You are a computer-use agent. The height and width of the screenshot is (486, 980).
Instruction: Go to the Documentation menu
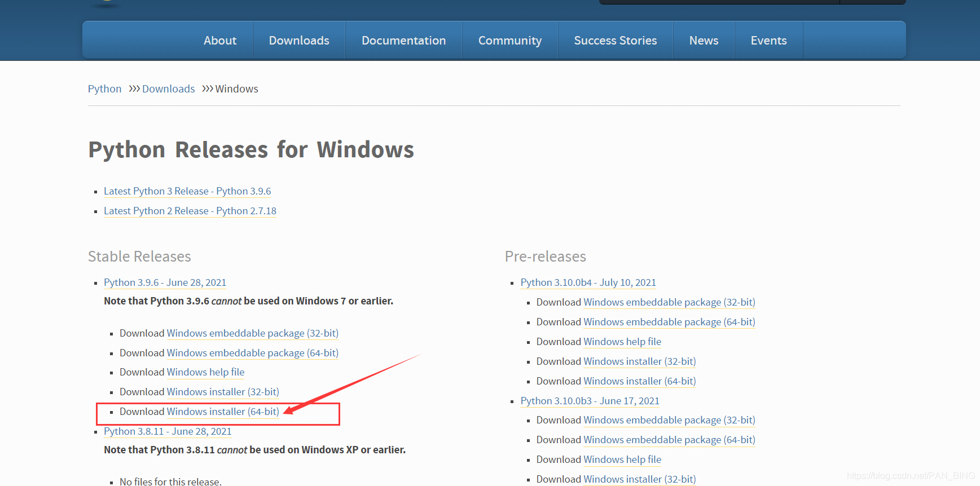403,41
